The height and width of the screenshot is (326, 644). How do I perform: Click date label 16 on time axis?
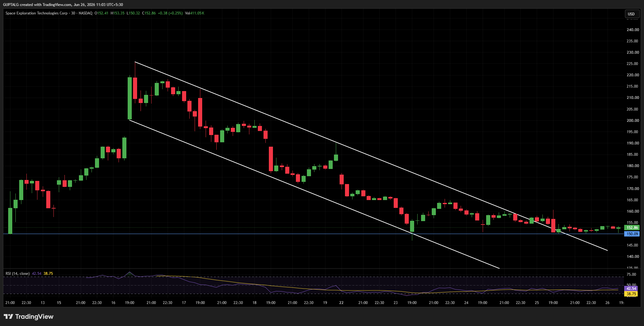[x=113, y=303]
